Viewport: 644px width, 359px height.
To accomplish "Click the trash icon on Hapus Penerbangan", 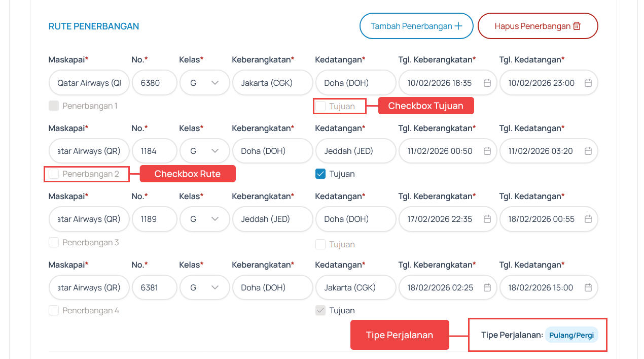I will coord(577,25).
